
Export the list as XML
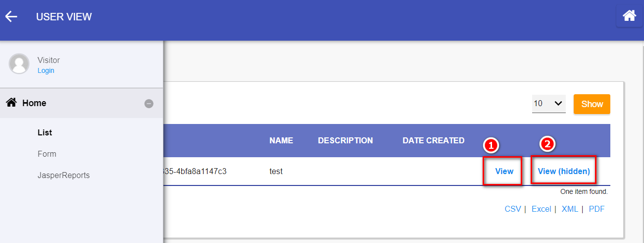tap(570, 209)
